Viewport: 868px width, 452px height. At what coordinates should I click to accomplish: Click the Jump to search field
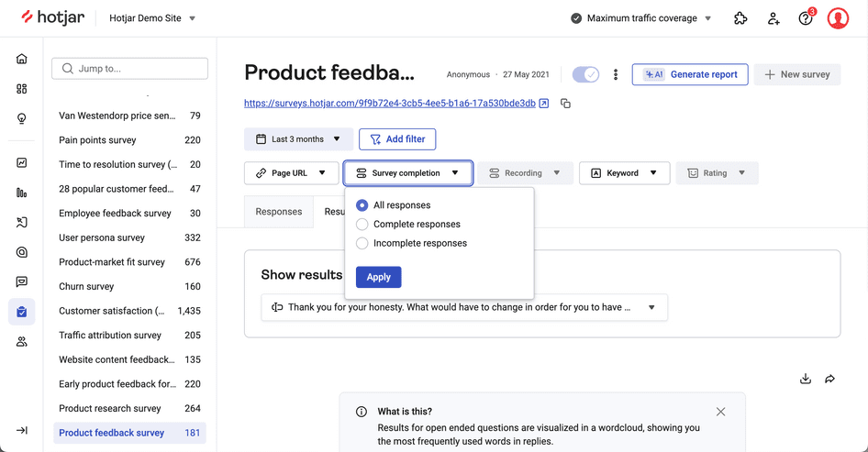(130, 68)
